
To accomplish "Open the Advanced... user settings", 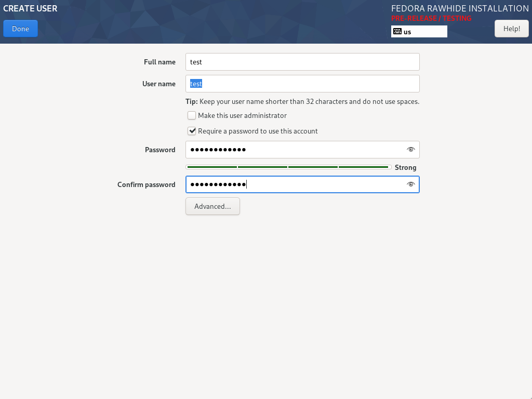I will (212, 206).
